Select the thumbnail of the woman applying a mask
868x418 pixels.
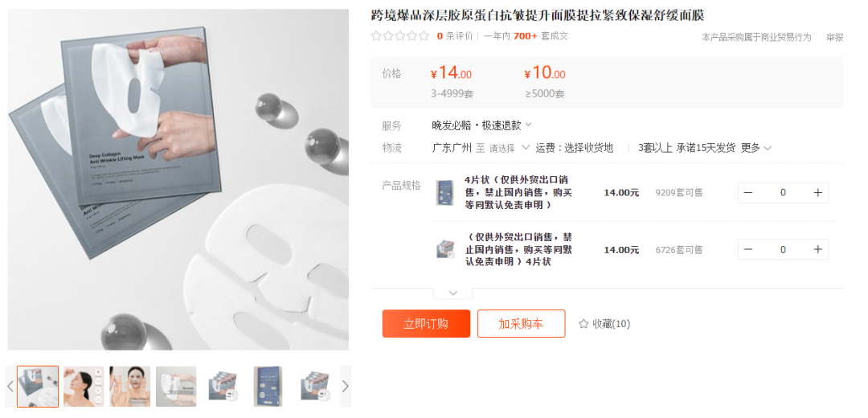(130, 387)
